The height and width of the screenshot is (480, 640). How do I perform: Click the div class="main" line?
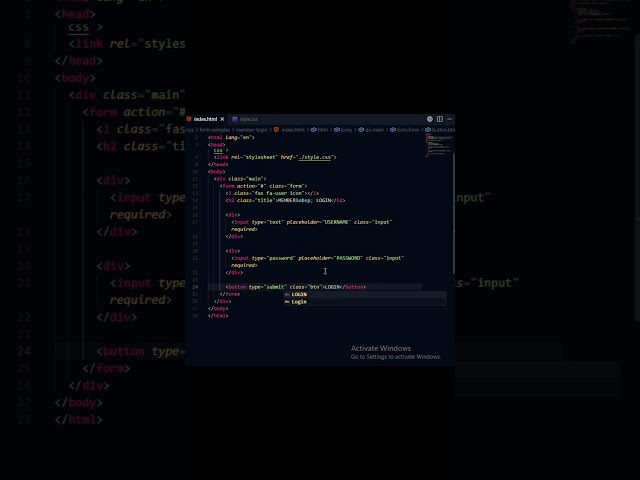240,179
